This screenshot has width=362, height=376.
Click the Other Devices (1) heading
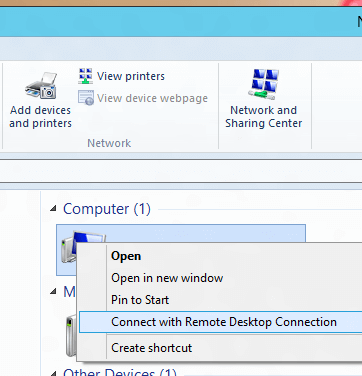pos(120,372)
